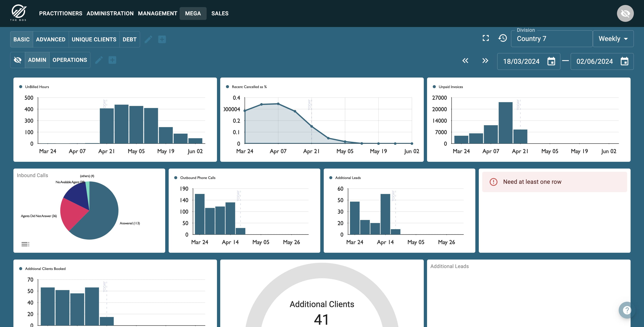644x327 pixels.
Task: Toggle the Outbound Phone Calls legend
Action: click(x=195, y=178)
